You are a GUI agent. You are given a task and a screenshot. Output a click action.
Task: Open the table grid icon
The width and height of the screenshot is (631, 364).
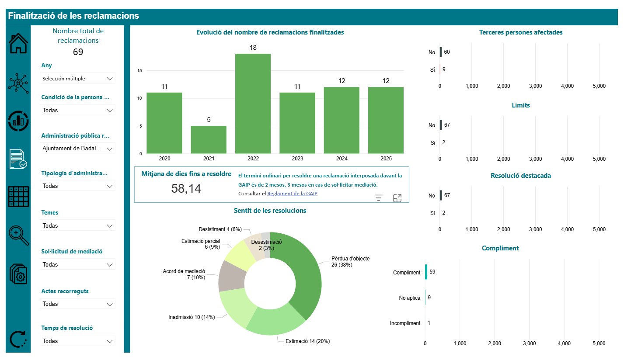[18, 197]
